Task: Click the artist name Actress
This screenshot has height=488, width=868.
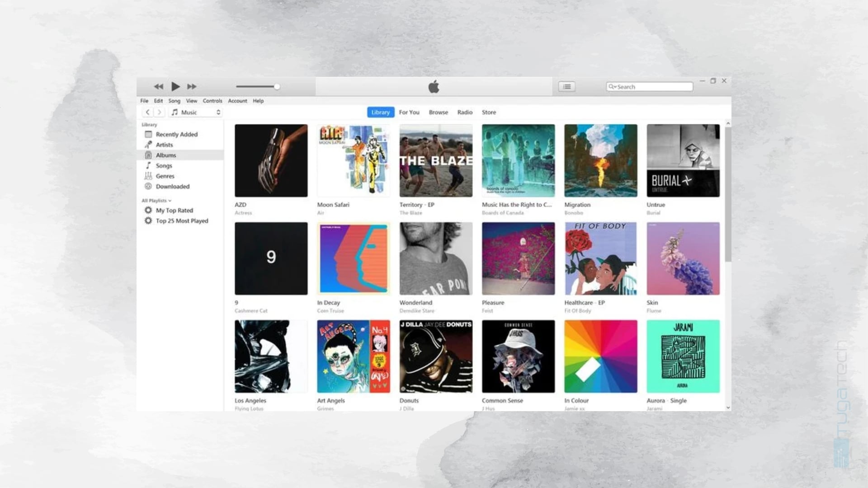Action: click(243, 213)
